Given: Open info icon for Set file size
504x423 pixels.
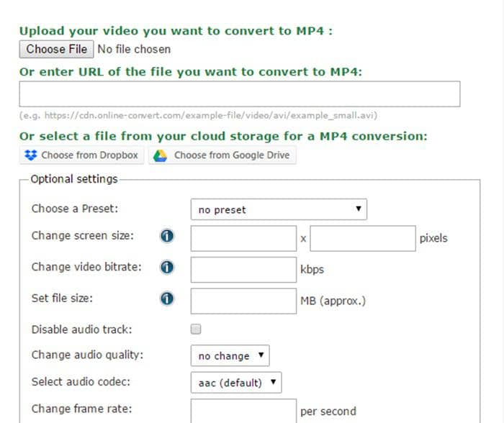Looking at the screenshot, I should pyautogui.click(x=167, y=299).
